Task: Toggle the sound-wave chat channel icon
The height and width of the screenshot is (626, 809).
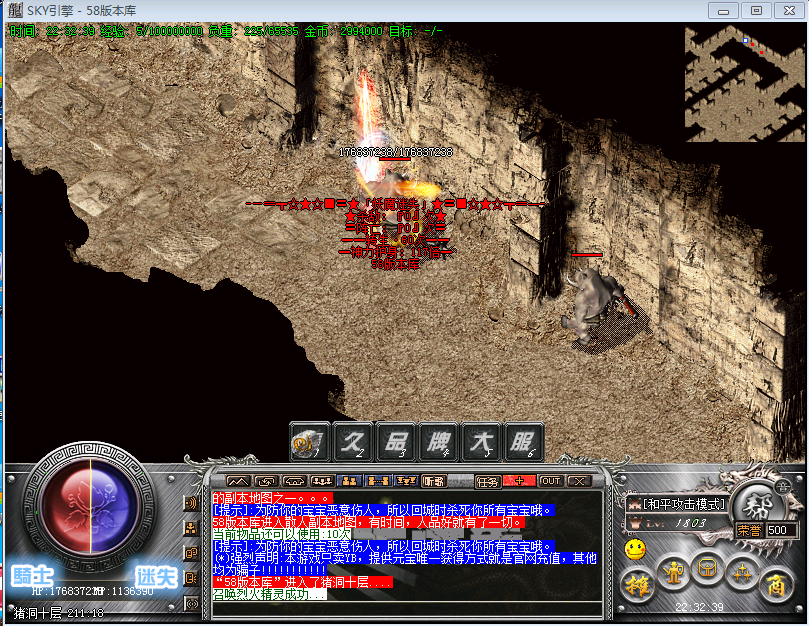Action: (x=191, y=503)
